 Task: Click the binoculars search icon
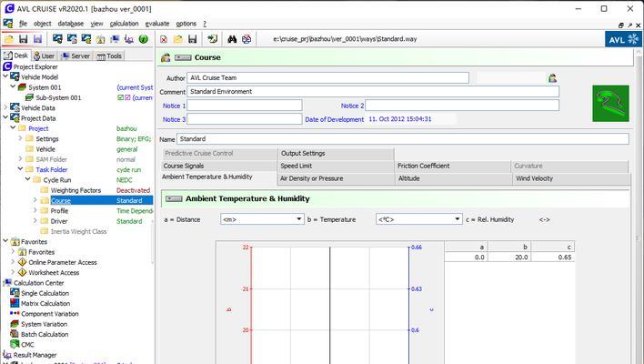click(x=232, y=39)
